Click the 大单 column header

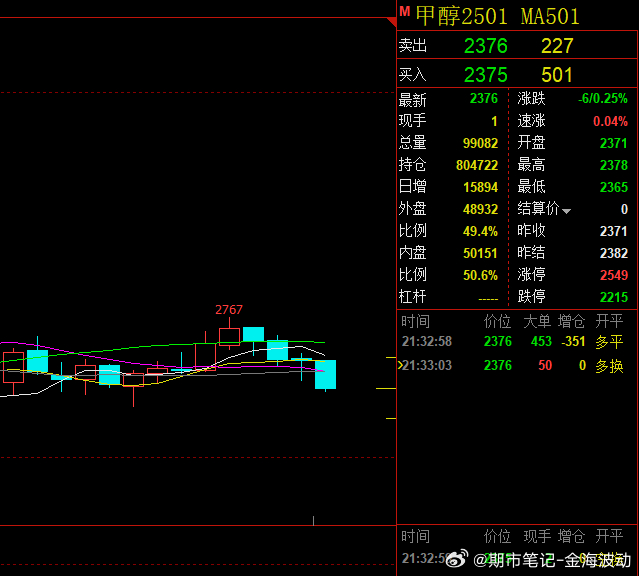(x=538, y=321)
